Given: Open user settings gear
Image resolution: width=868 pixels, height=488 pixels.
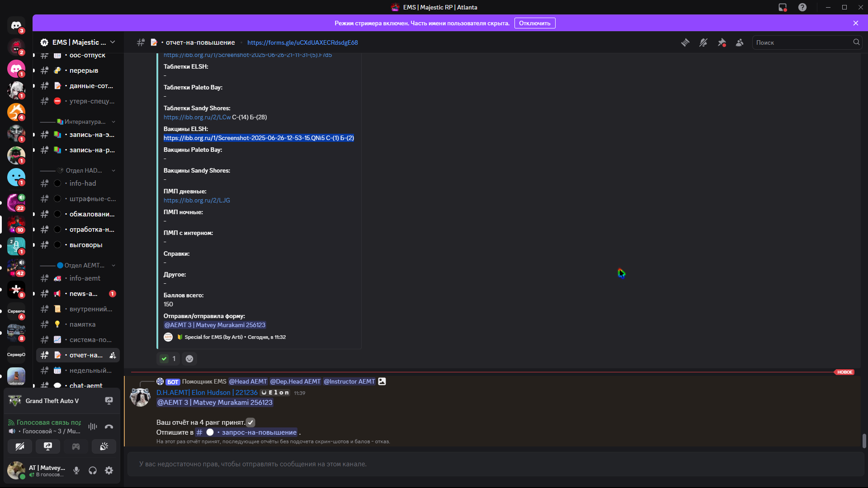Looking at the screenshot, I should (109, 470).
